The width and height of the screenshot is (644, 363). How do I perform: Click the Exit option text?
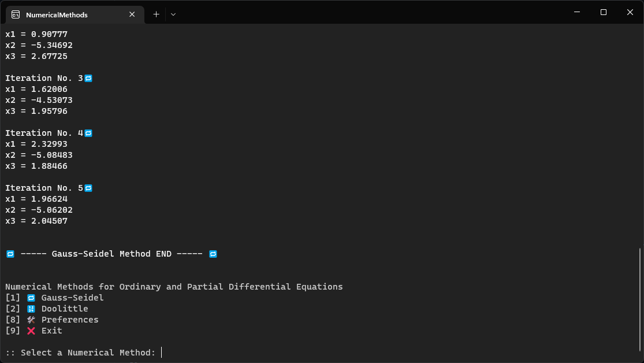51,330
